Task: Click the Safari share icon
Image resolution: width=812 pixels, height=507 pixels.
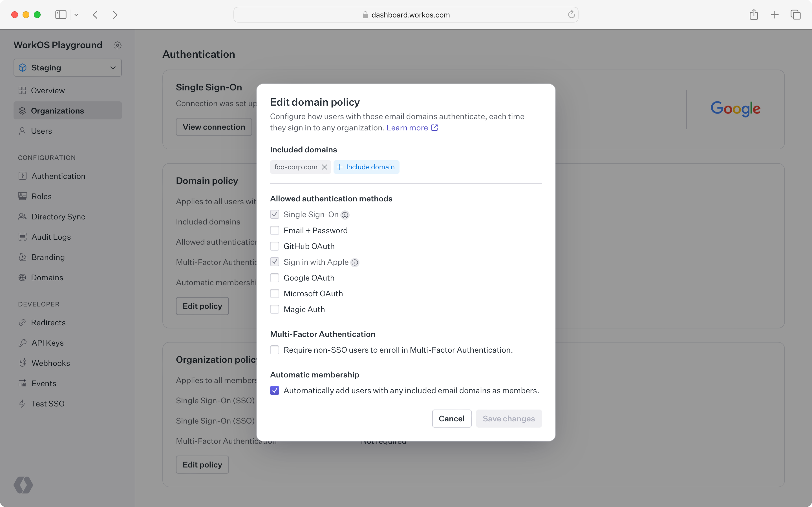Action: pos(754,15)
